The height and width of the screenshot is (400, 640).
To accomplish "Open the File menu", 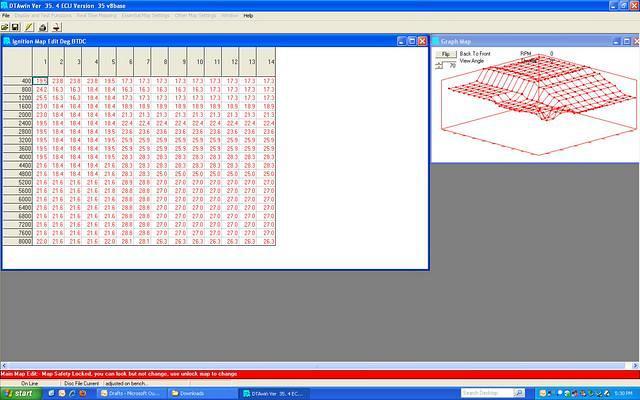I will pyautogui.click(x=5, y=16).
